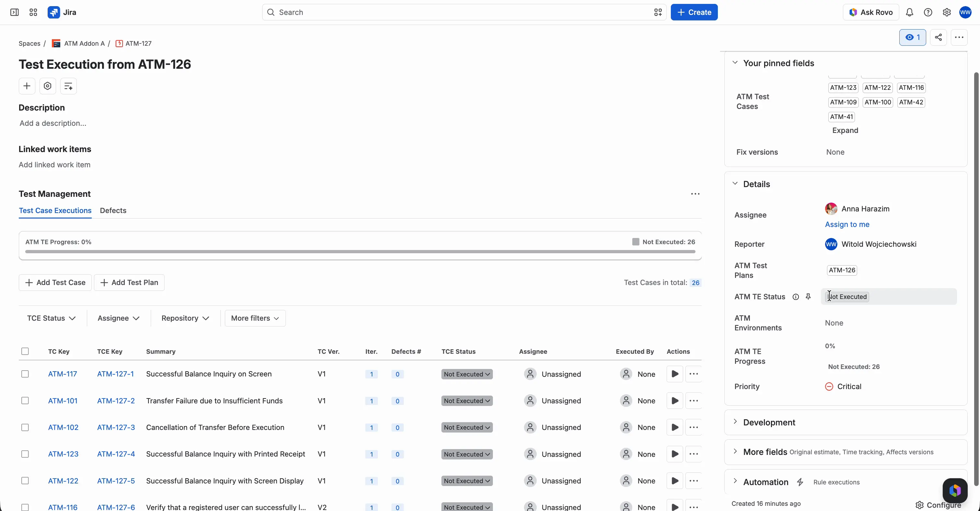Open the notifications bell
The height and width of the screenshot is (511, 980).
(x=909, y=12)
